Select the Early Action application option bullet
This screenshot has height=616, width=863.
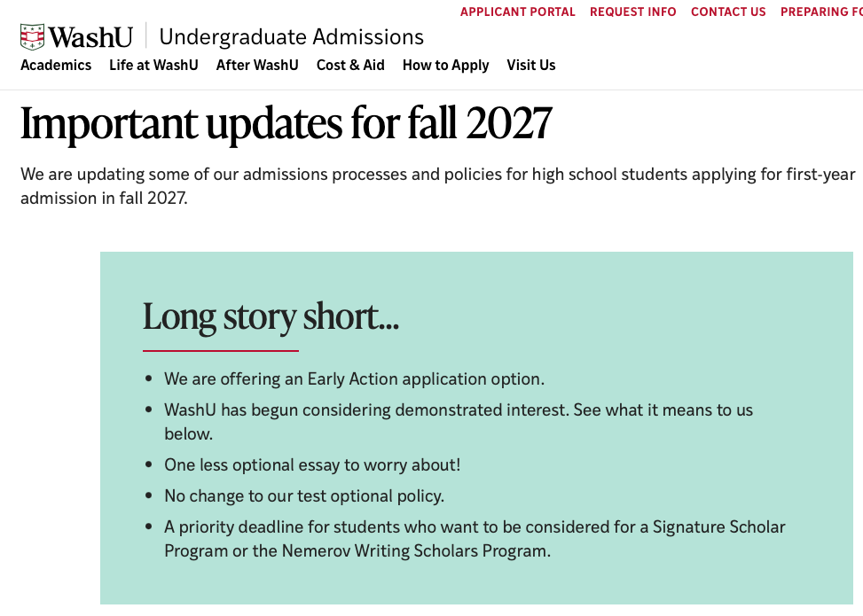pyautogui.click(x=354, y=379)
